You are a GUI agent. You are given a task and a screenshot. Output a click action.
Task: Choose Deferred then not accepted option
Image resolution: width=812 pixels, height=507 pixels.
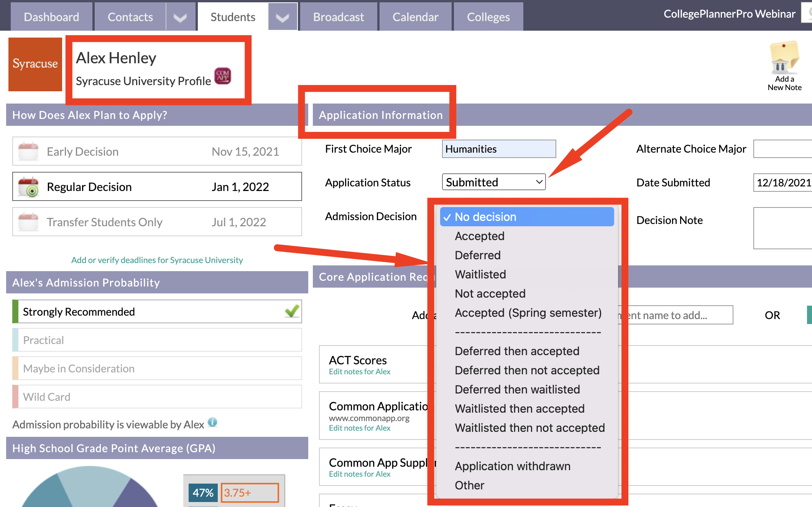click(527, 370)
